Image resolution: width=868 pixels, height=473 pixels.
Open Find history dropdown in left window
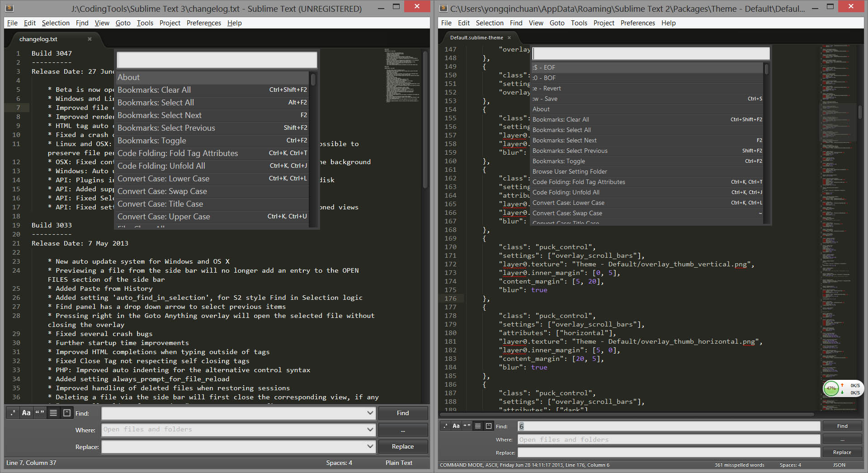coord(370,413)
